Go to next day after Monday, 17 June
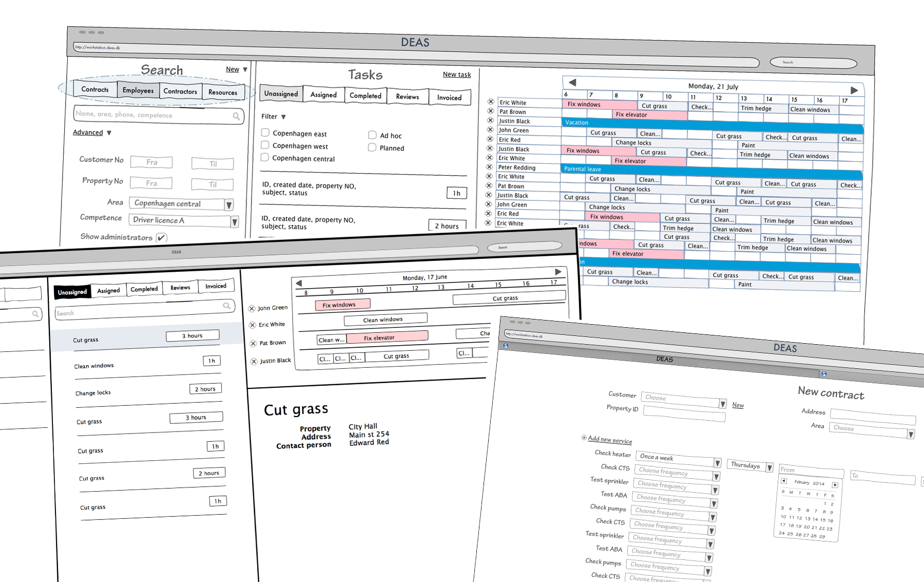Image resolution: width=924 pixels, height=582 pixels. (558, 272)
